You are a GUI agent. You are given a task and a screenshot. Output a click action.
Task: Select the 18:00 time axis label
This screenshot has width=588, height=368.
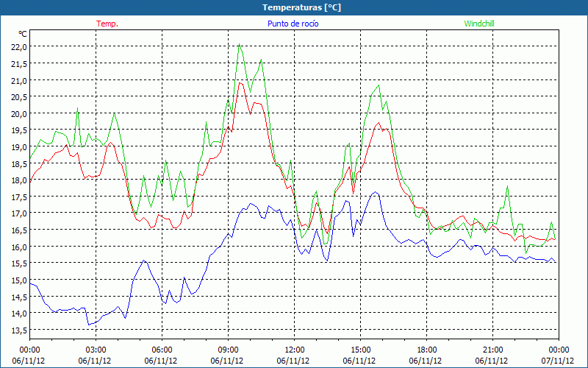(x=427, y=350)
